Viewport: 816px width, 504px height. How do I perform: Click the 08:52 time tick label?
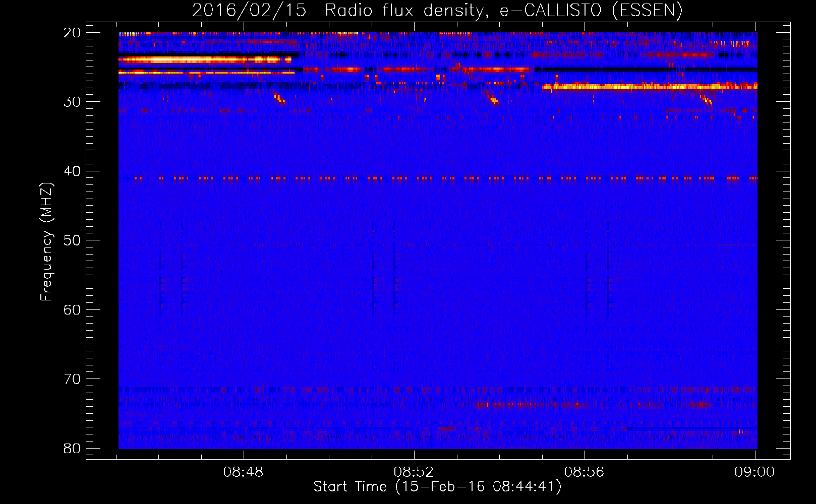[414, 472]
